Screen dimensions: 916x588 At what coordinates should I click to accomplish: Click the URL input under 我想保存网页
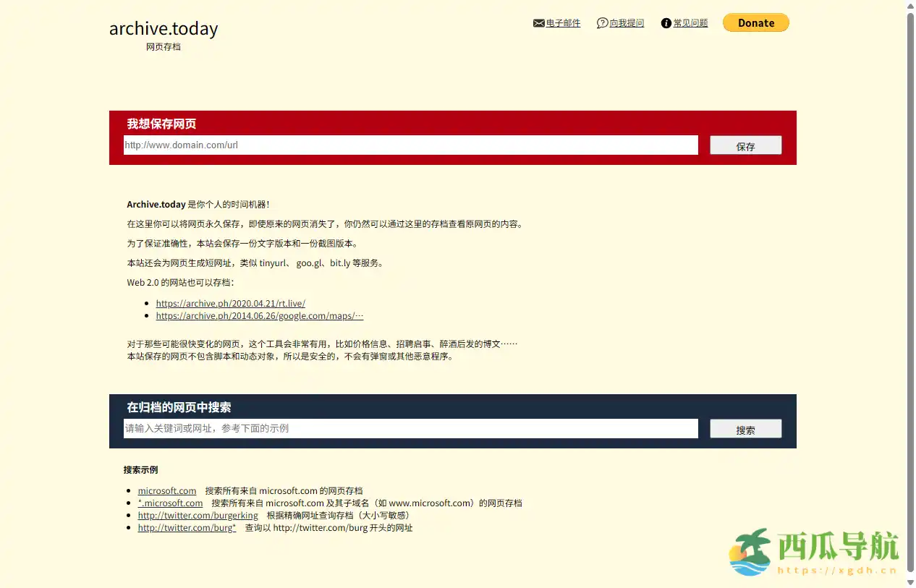click(410, 145)
